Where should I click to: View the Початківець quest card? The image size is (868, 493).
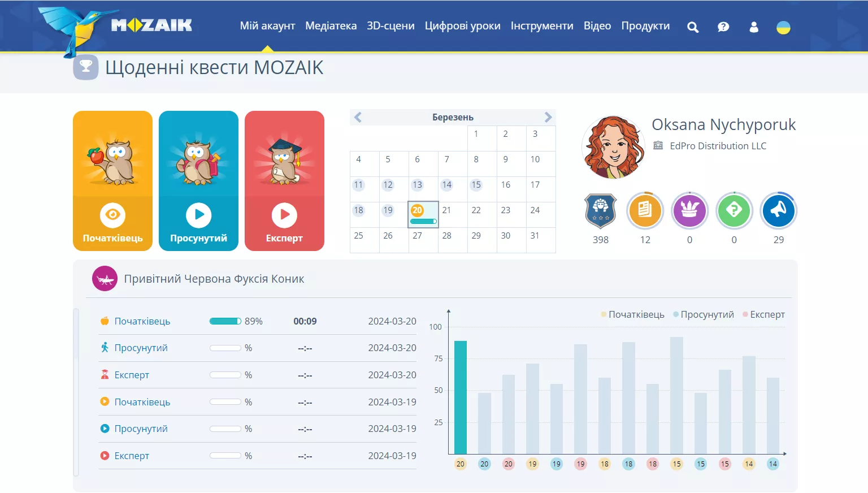click(113, 215)
